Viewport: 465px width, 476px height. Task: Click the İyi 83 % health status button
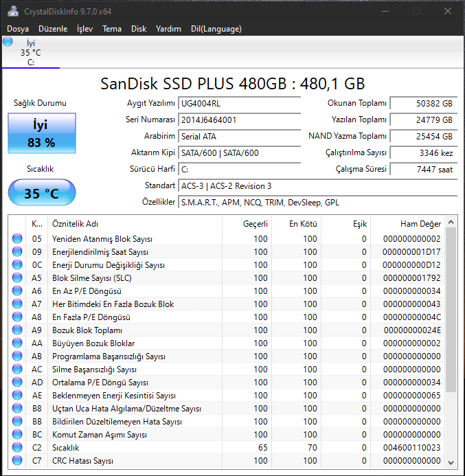[42, 133]
